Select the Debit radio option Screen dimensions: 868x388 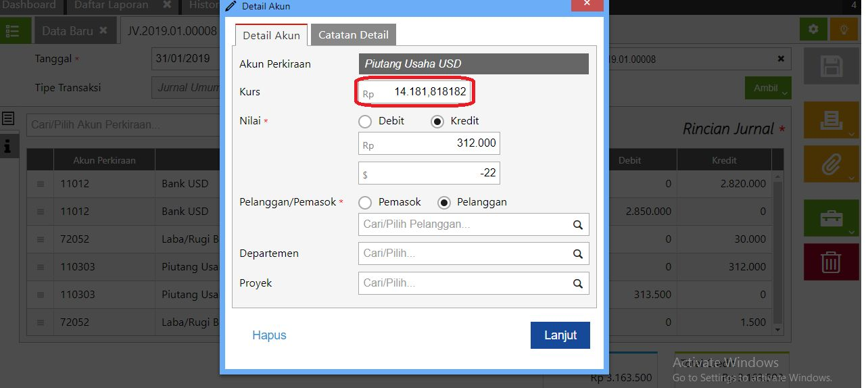pyautogui.click(x=366, y=122)
